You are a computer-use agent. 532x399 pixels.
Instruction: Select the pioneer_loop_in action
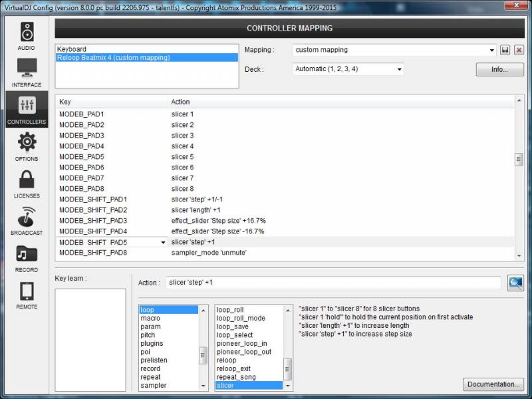pyautogui.click(x=249, y=343)
